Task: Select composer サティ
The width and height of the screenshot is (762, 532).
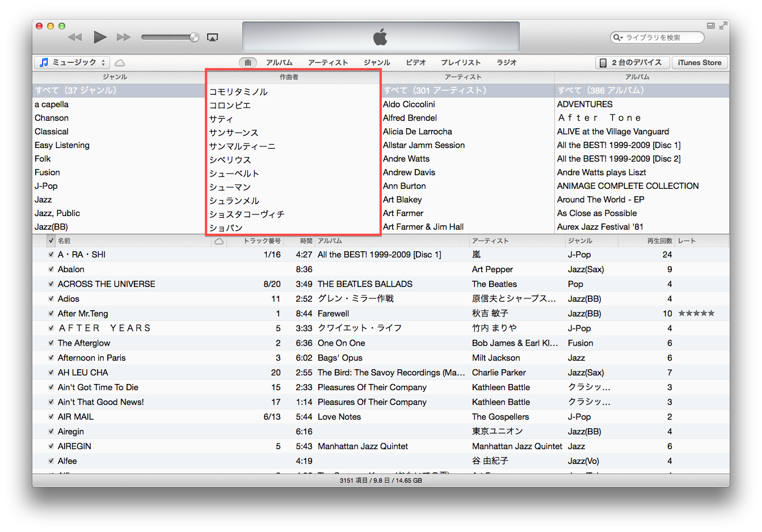Action: pyautogui.click(x=292, y=119)
